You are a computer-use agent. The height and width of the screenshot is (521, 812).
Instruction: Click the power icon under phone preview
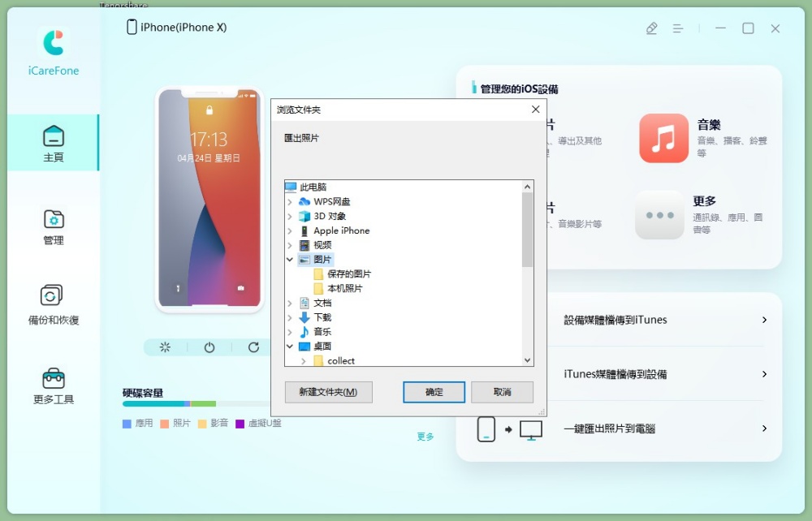[209, 347]
